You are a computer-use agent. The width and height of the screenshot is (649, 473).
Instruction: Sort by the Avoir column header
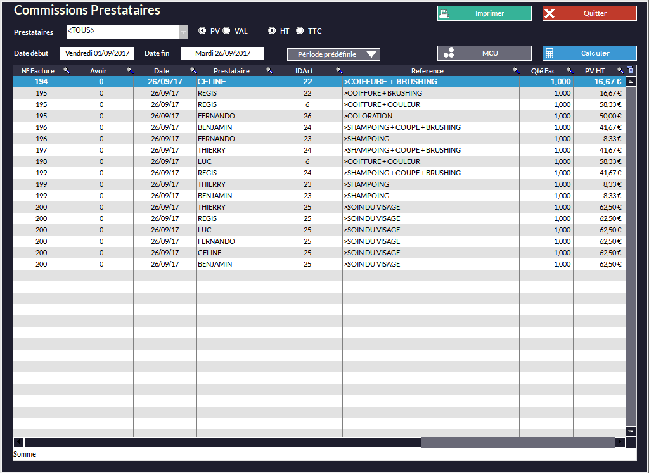98,71
